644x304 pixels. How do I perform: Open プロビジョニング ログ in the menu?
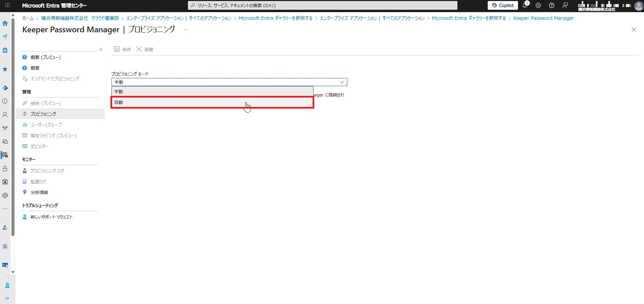tap(47, 171)
